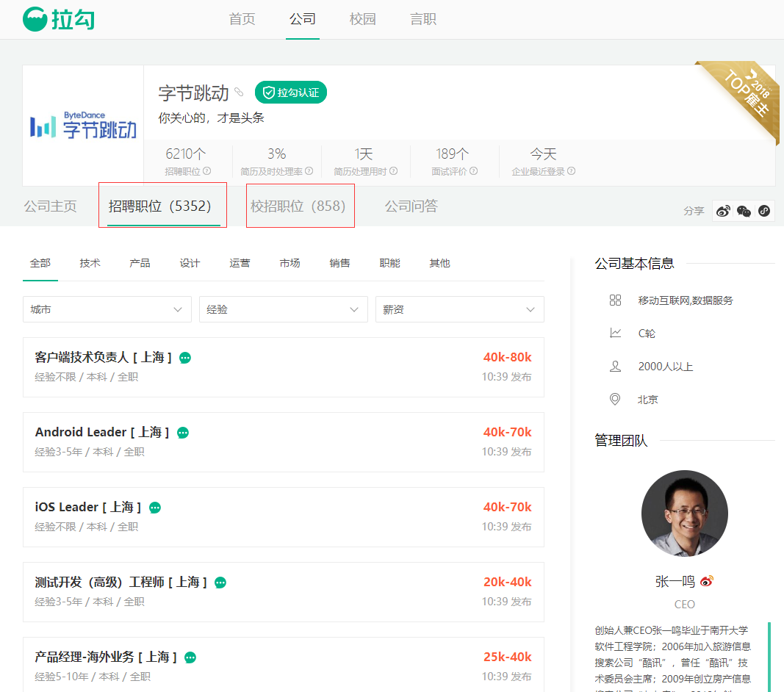784x692 pixels.
Task: Open the 城市 dropdown
Action: pyautogui.click(x=107, y=309)
